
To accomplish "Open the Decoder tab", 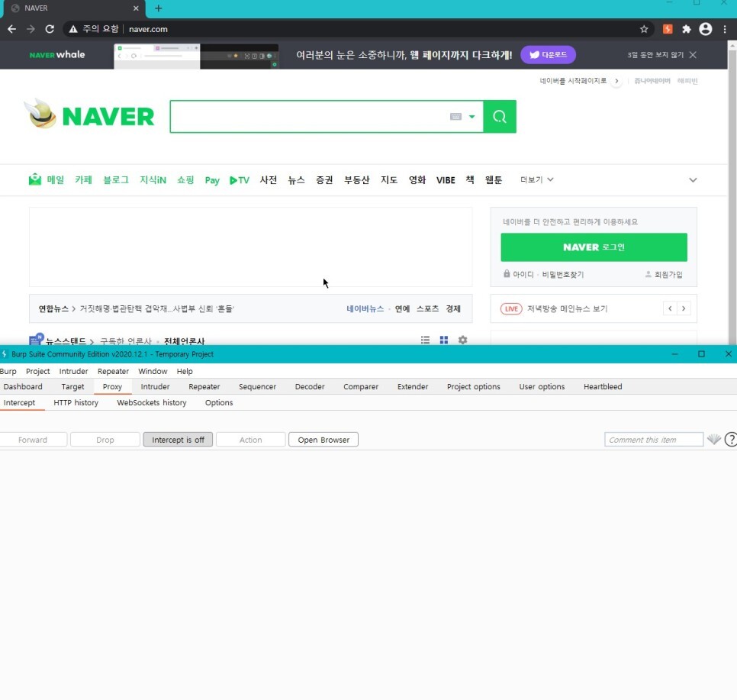I will (x=310, y=387).
